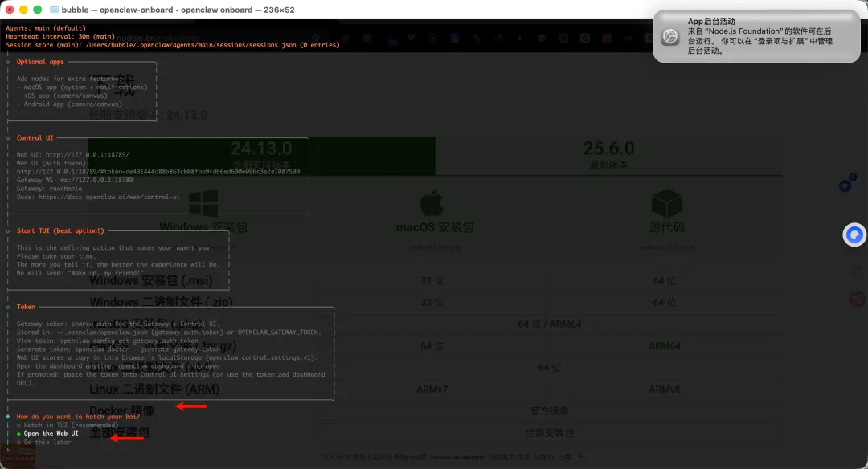Click the "Agents: main (default)" line
The height and width of the screenshot is (469, 868).
pyautogui.click(x=46, y=27)
